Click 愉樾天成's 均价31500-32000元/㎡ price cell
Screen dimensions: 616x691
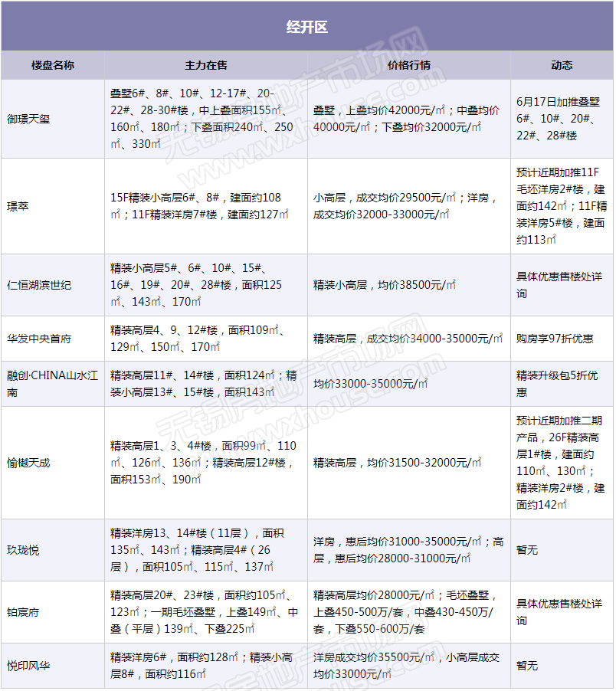pos(398,463)
